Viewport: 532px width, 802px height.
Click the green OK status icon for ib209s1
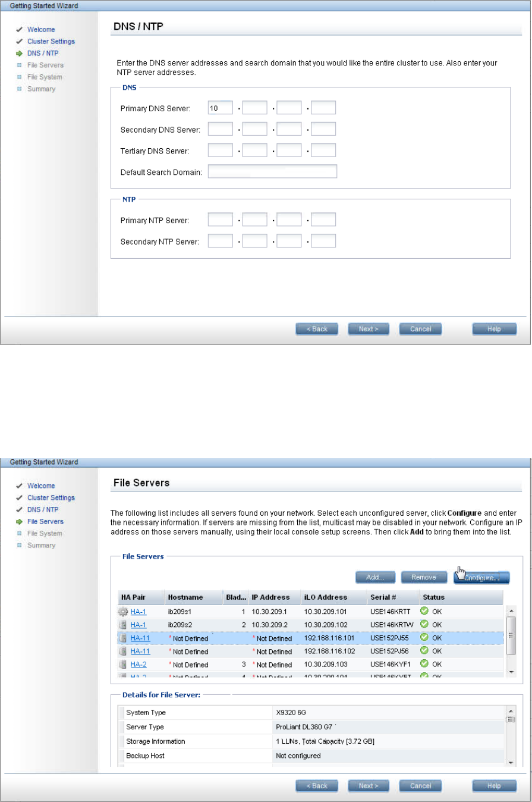point(424,611)
